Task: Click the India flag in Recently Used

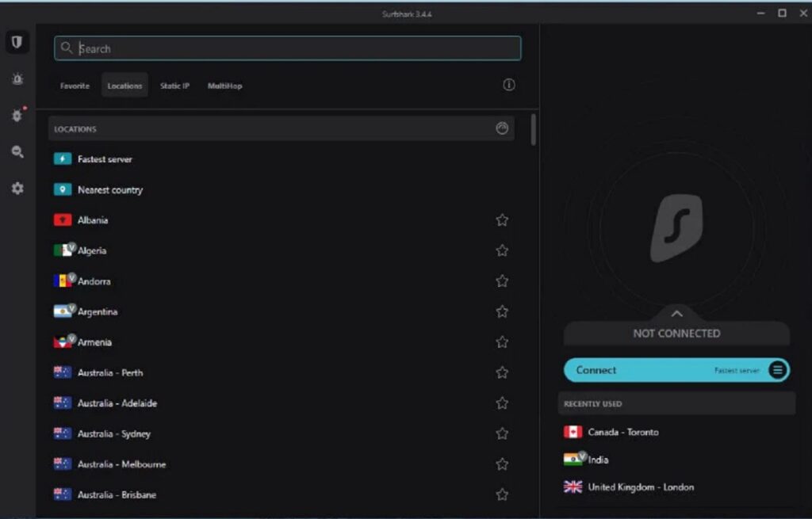Action: (573, 460)
